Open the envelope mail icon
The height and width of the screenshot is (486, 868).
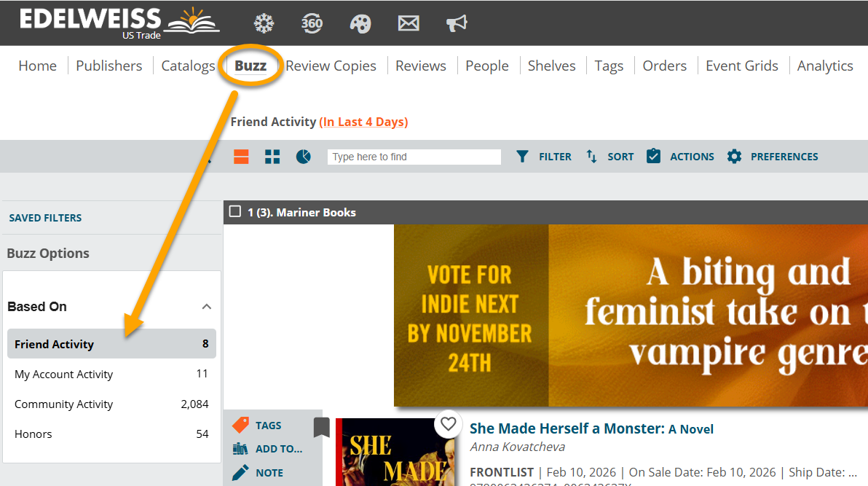point(409,23)
